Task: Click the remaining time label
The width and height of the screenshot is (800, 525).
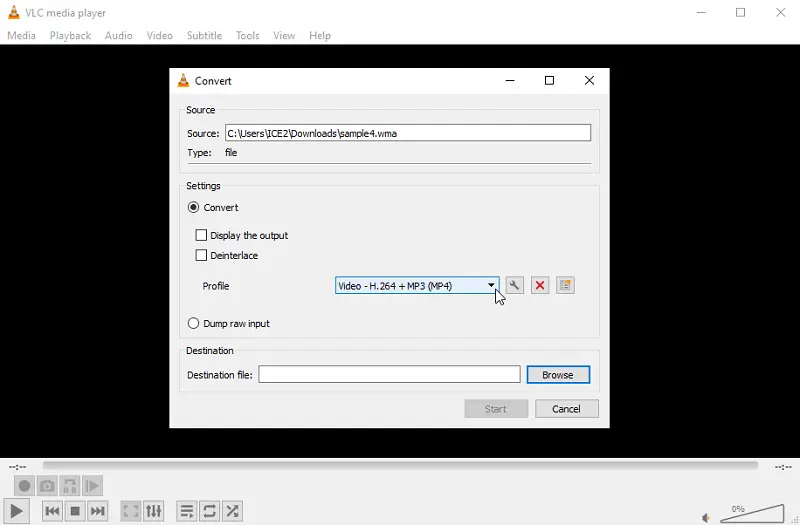Action: (x=783, y=466)
